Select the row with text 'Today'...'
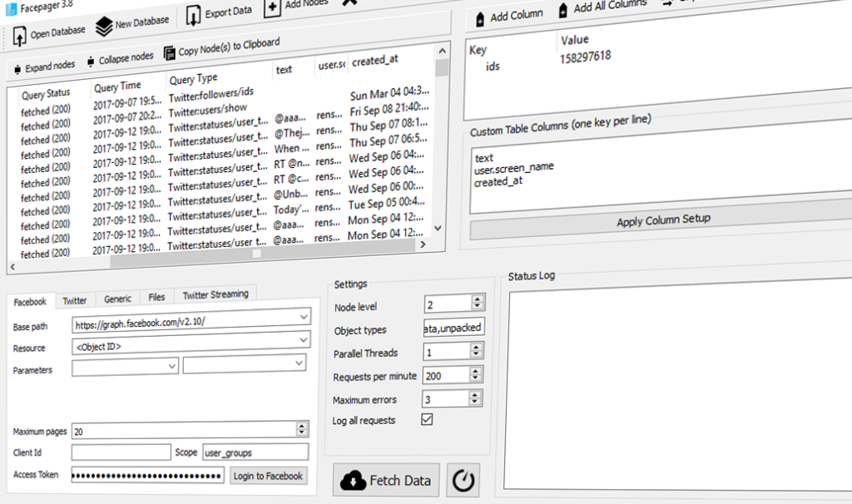The height and width of the screenshot is (504, 852). [x=290, y=209]
